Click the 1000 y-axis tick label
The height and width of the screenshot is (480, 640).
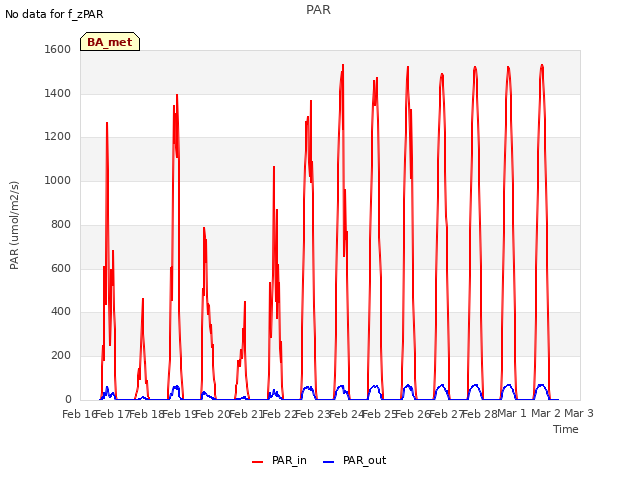click(58, 181)
